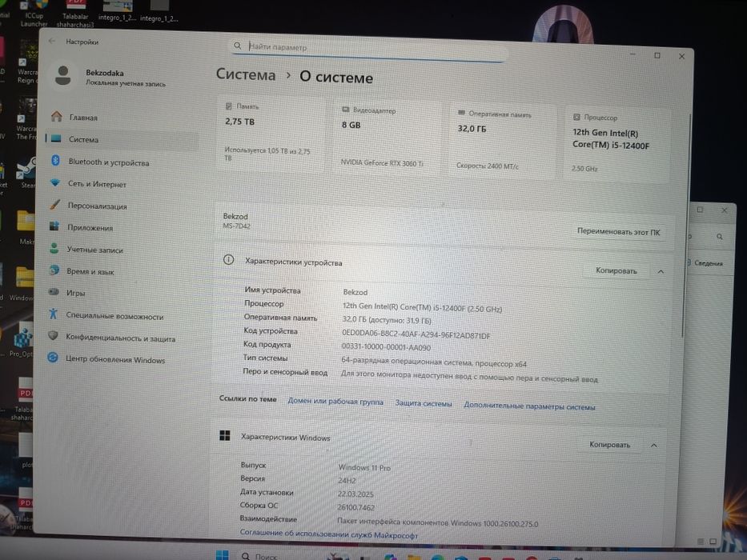Open ICCup Launcher desktop shortcut
This screenshot has height=560, width=747.
(34, 13)
